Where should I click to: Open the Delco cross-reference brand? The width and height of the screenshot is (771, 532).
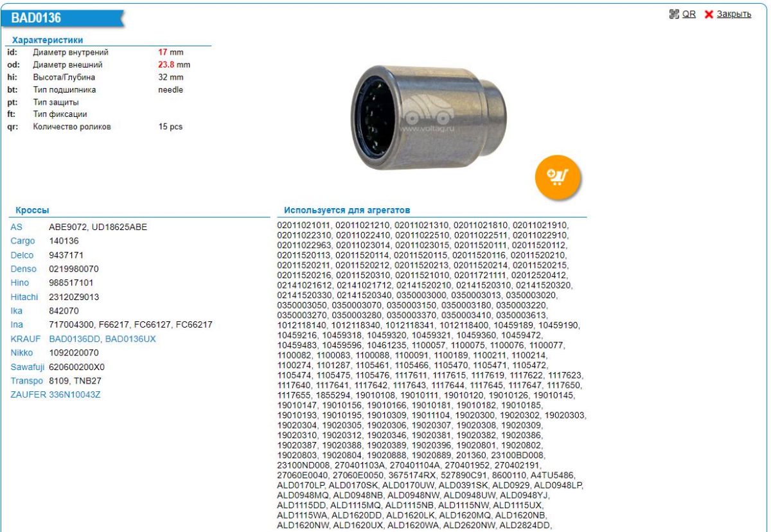(x=22, y=255)
